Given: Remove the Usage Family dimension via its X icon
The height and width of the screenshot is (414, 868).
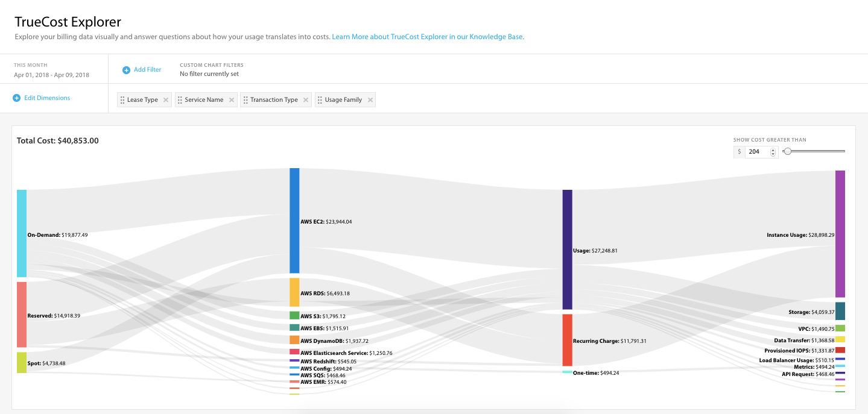Looking at the screenshot, I should (370, 99).
